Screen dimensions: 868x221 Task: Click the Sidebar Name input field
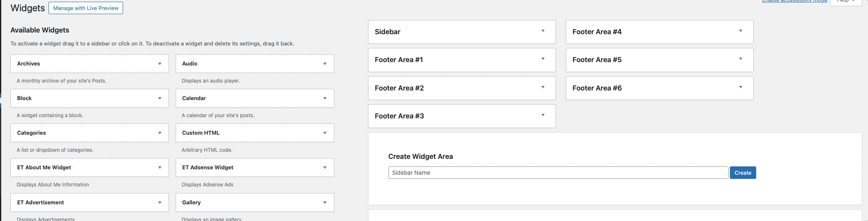click(558, 173)
